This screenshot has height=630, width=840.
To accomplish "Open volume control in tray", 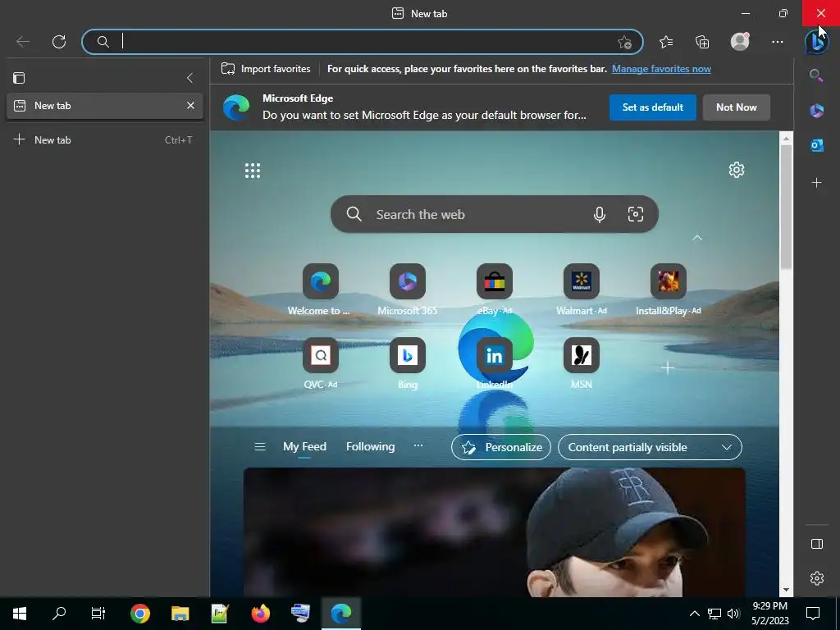I will 733,614.
